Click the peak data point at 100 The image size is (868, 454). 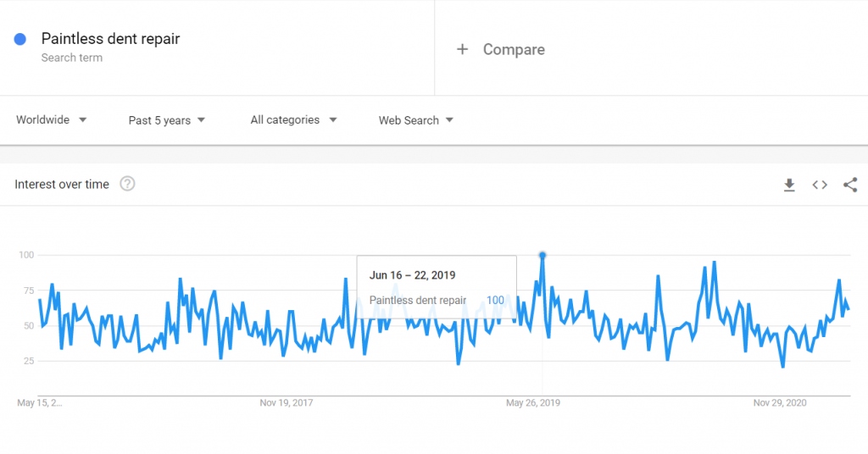542,256
